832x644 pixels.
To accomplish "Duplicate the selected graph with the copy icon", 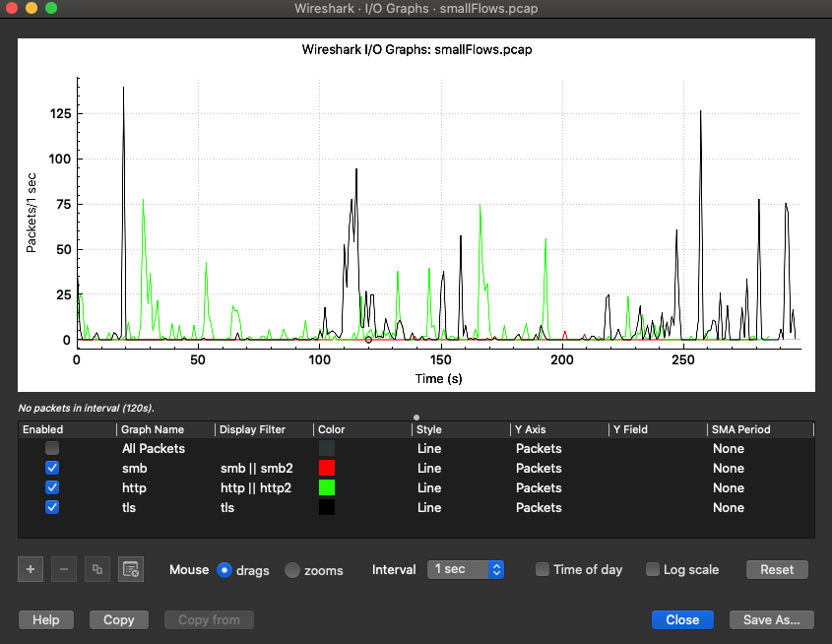I will coord(97,569).
